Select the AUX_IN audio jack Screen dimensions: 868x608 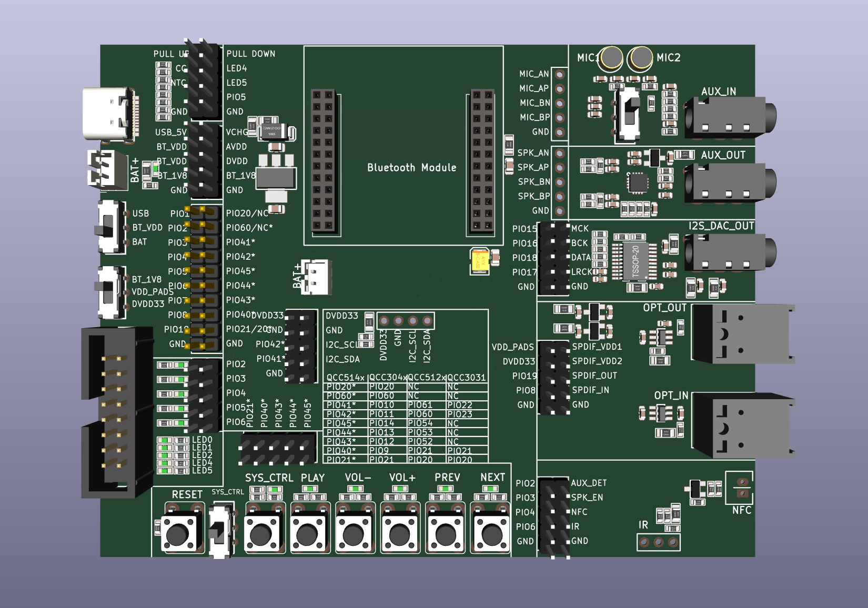[729, 117]
